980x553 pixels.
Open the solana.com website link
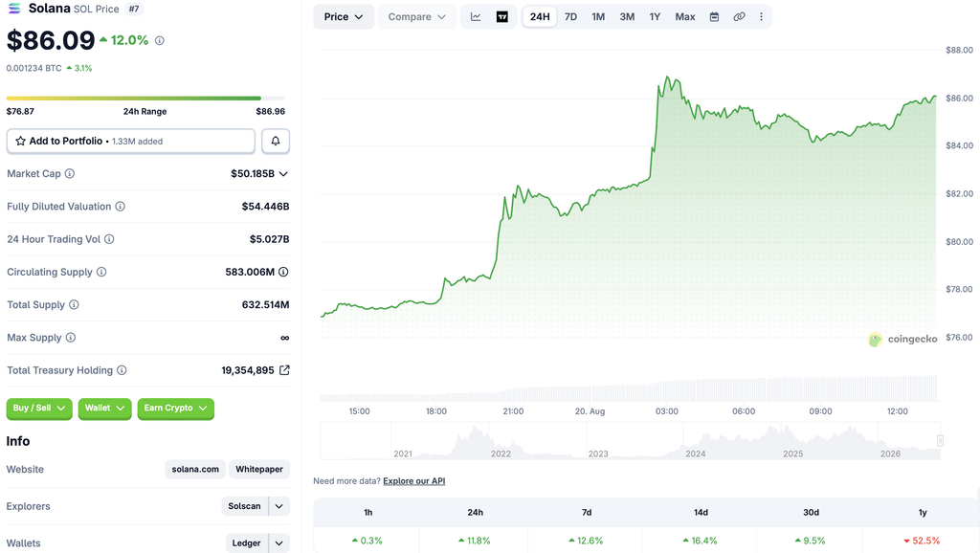coord(195,469)
